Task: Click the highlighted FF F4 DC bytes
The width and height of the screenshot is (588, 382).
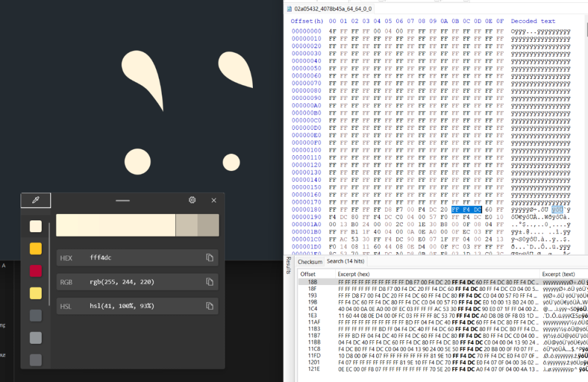Action: pos(467,209)
